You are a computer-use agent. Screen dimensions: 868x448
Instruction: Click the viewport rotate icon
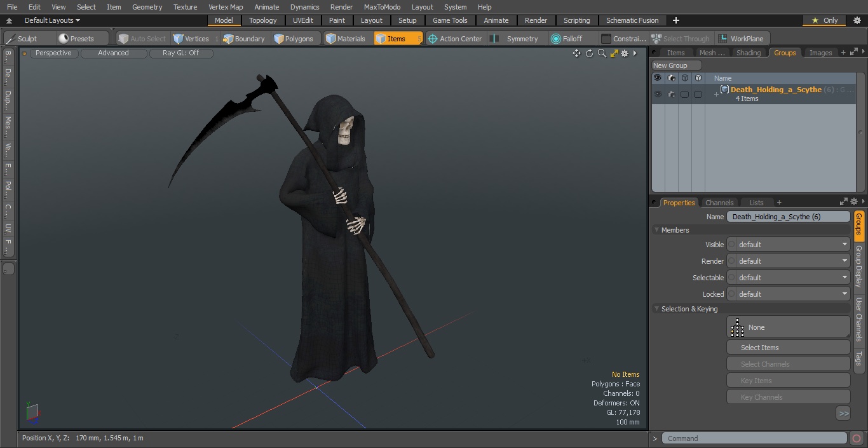pos(589,53)
